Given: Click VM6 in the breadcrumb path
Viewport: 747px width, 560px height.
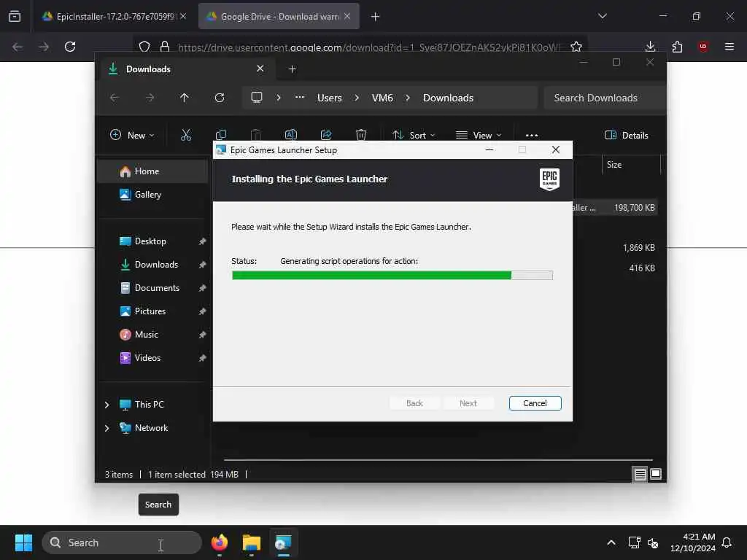Looking at the screenshot, I should 382,98.
